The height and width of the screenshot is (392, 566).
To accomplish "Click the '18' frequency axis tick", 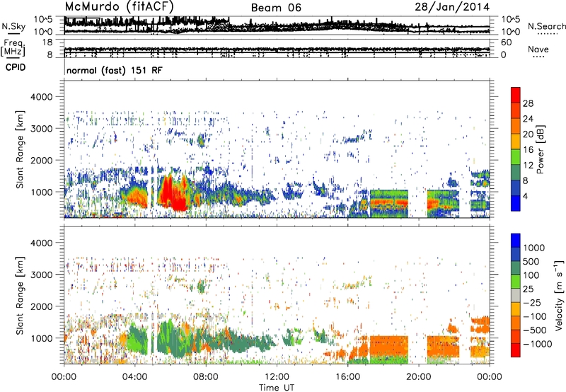I will [47, 42].
